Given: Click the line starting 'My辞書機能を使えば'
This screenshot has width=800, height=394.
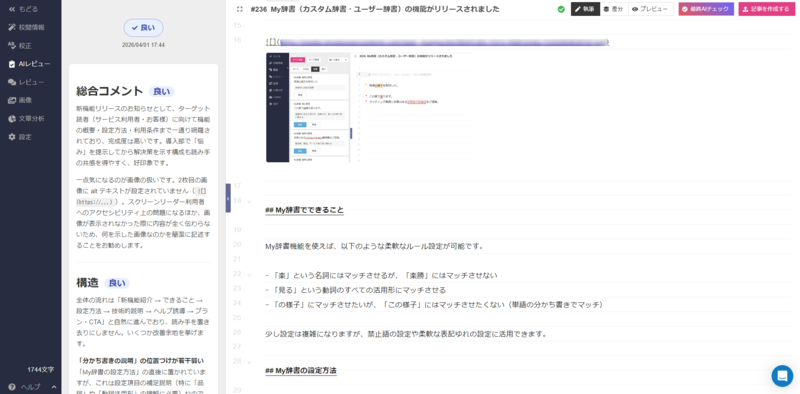Looking at the screenshot, I should tap(374, 246).
